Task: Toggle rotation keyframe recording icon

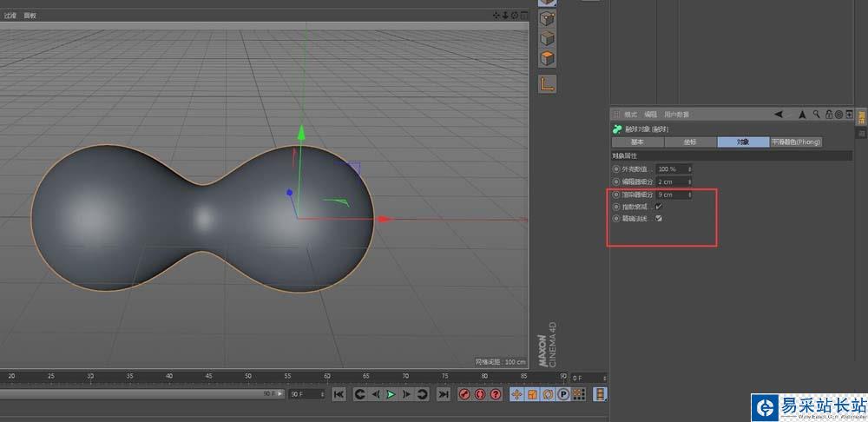Action: [548, 394]
